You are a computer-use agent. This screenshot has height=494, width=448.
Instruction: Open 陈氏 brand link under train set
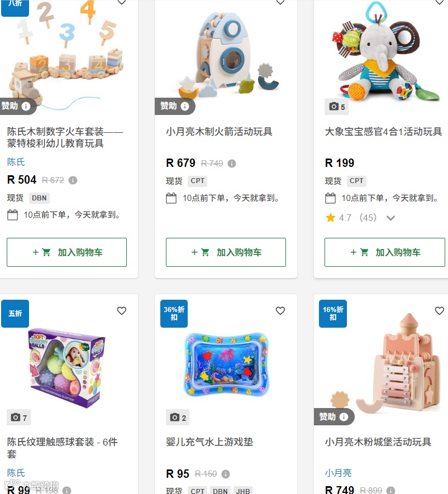pos(16,162)
